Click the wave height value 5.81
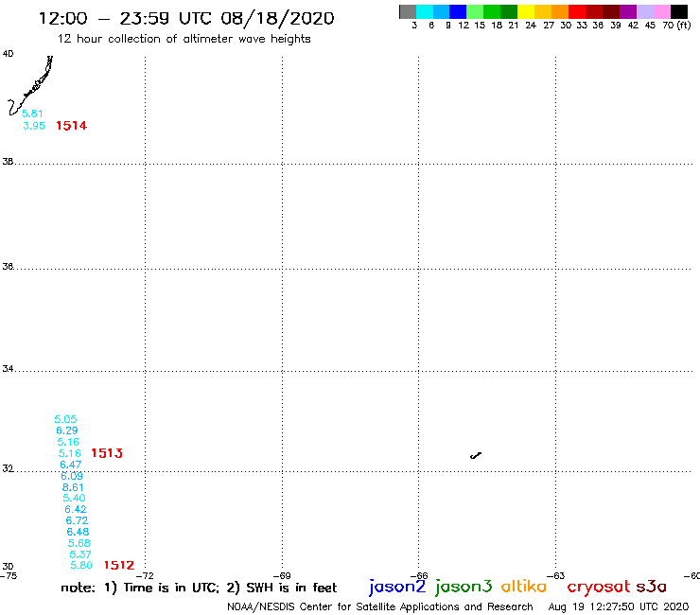Image resolution: width=700 pixels, height=615 pixels. pos(32,114)
